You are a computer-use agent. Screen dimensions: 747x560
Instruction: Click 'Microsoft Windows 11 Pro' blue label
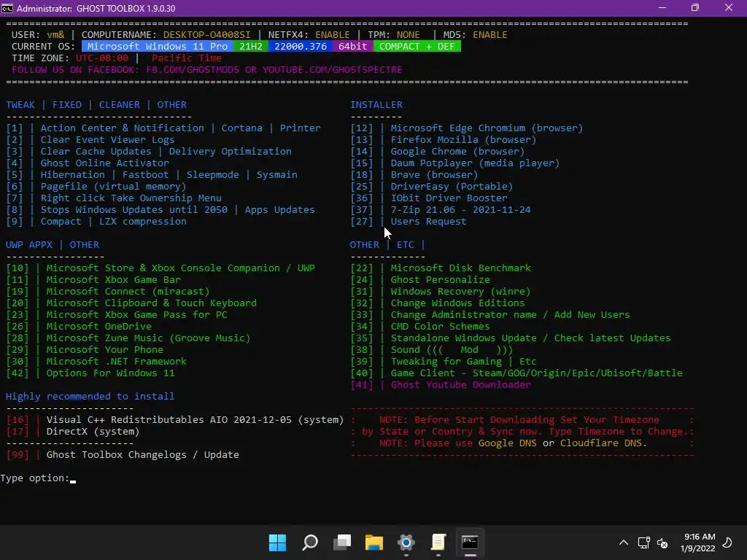[x=158, y=46]
